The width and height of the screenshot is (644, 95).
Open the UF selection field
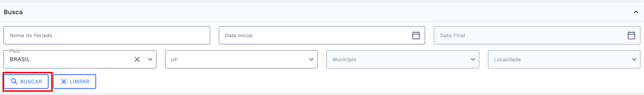[235, 59]
